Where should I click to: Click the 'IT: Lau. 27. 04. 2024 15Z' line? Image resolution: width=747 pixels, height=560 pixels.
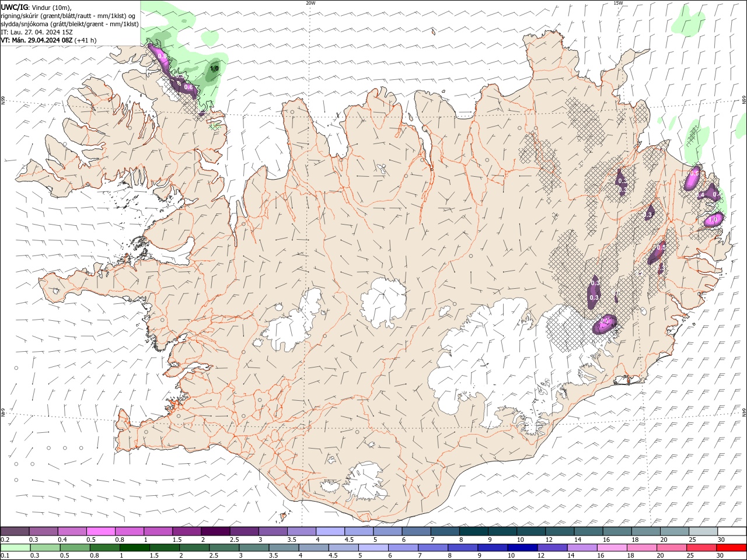pyautogui.click(x=36, y=32)
